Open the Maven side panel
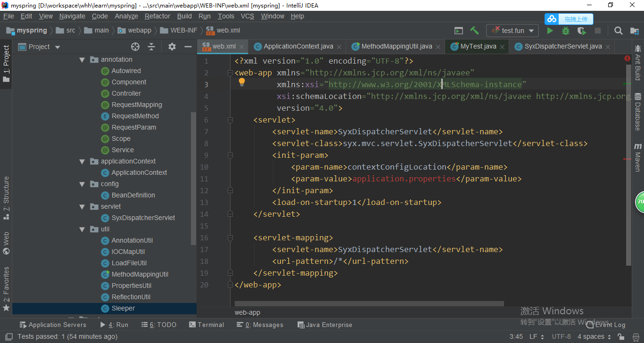This screenshot has height=343, width=644. 637,157
